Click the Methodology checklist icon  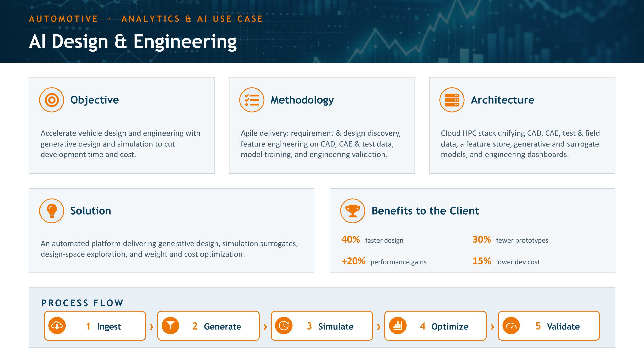(252, 100)
